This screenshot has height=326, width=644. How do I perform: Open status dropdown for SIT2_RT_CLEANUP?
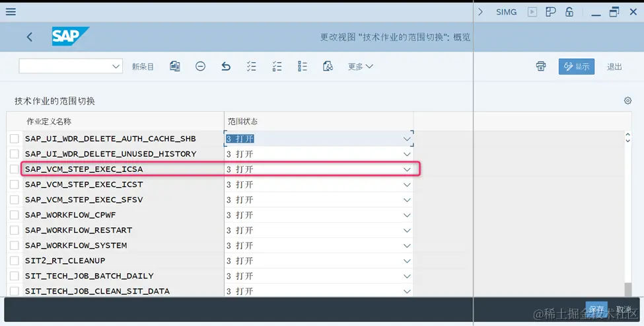point(407,261)
